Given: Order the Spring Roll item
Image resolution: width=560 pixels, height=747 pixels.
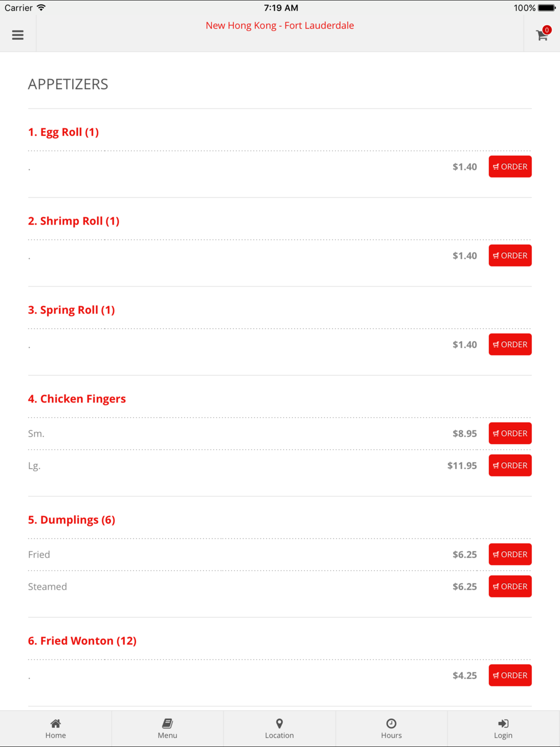Looking at the screenshot, I should pyautogui.click(x=510, y=344).
